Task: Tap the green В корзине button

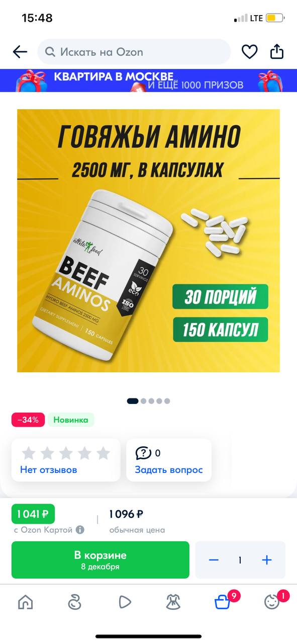Action: 101,560
